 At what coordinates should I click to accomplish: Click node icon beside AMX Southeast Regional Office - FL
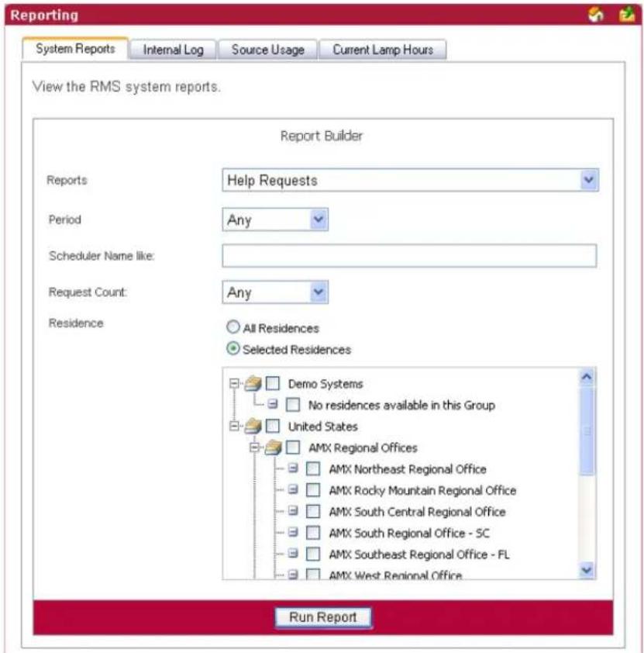tap(293, 554)
